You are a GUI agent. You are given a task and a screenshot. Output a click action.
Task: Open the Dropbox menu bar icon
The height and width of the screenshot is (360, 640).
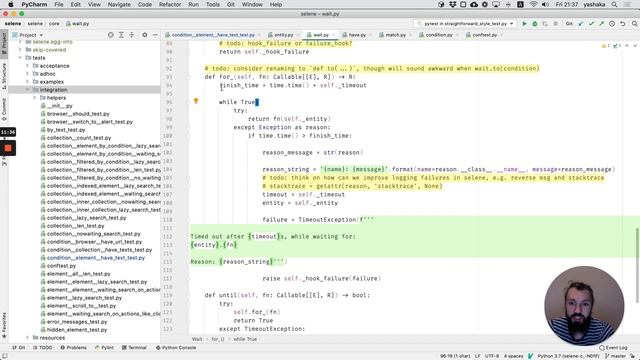[452, 4]
